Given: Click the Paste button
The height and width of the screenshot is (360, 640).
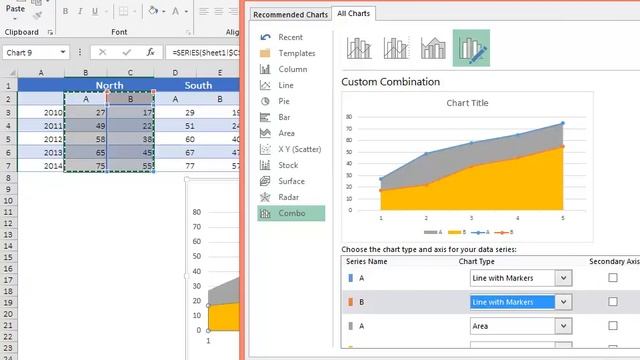Looking at the screenshot, I should pos(15,8).
